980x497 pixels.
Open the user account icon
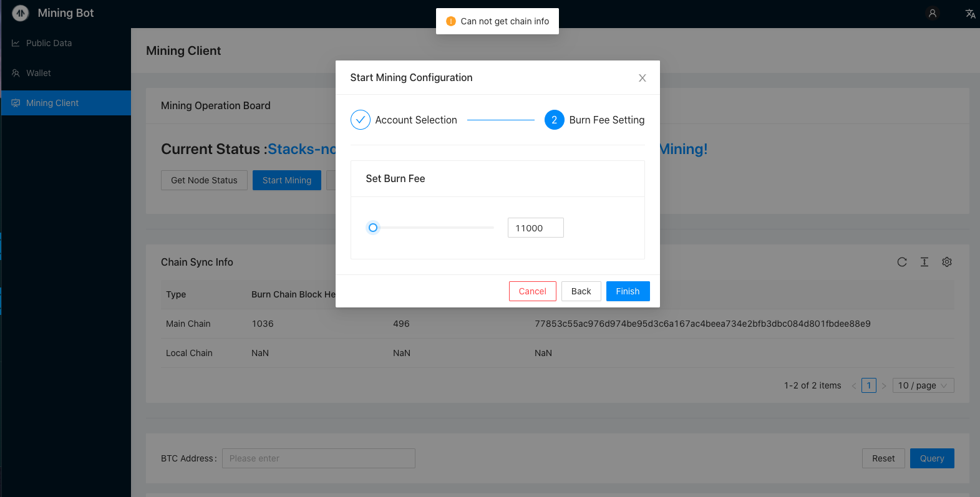(x=933, y=13)
